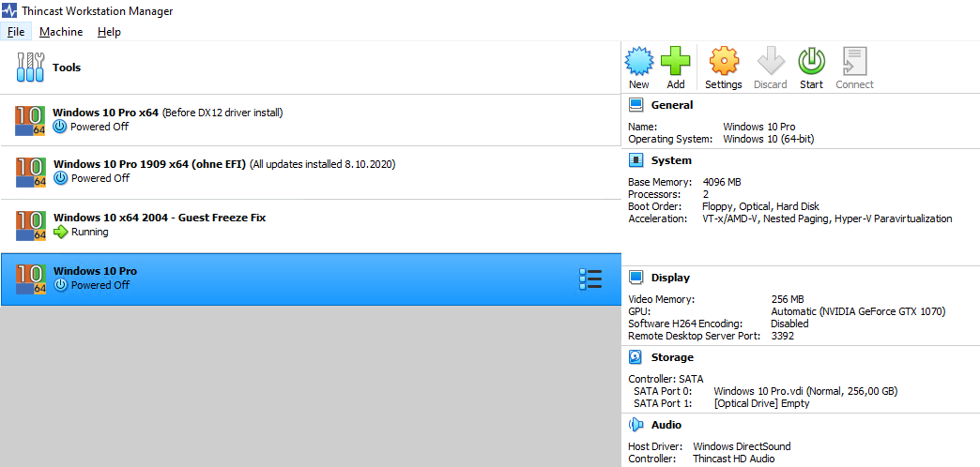The height and width of the screenshot is (467, 980).
Task: Select Windows 10 x64 2004 - Guest Freeze Fix
Action: click(x=311, y=226)
